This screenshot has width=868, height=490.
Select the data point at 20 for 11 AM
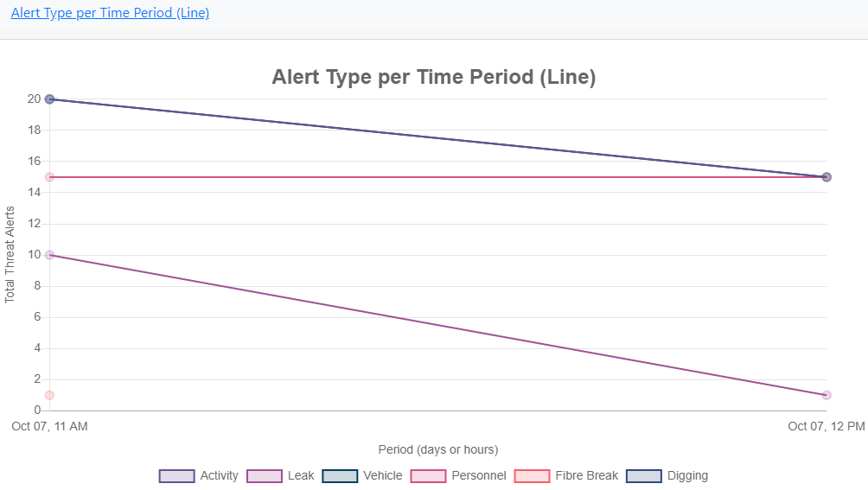[49, 99]
